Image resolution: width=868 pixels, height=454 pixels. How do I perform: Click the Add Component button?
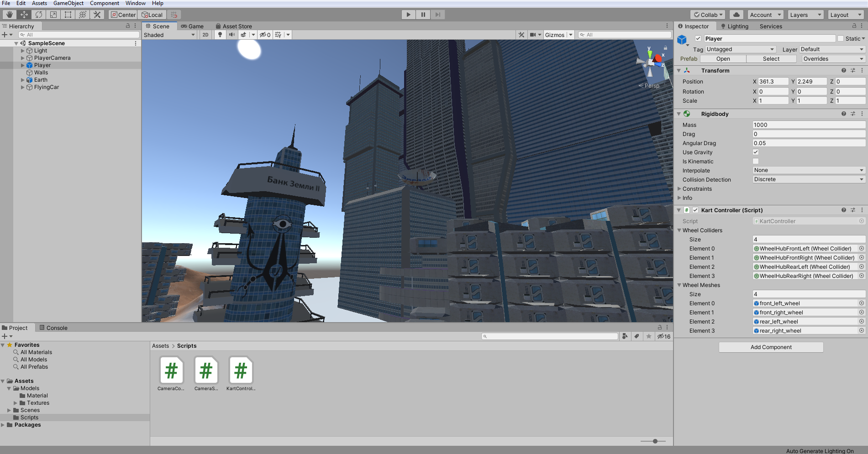[x=771, y=347]
